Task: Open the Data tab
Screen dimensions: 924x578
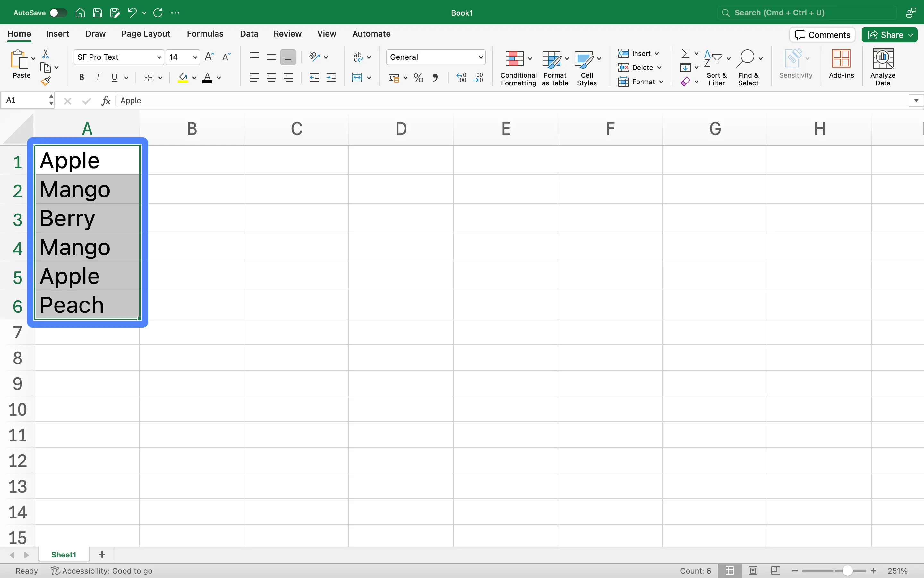Action: point(249,34)
